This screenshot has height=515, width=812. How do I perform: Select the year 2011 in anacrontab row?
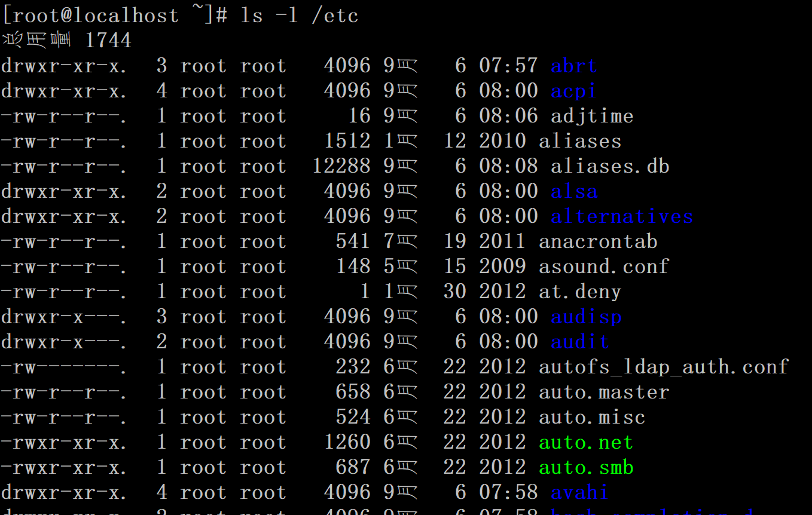pyautogui.click(x=503, y=241)
